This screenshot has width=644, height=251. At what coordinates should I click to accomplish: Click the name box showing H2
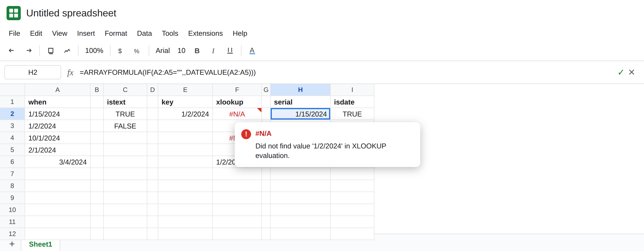[x=33, y=72]
